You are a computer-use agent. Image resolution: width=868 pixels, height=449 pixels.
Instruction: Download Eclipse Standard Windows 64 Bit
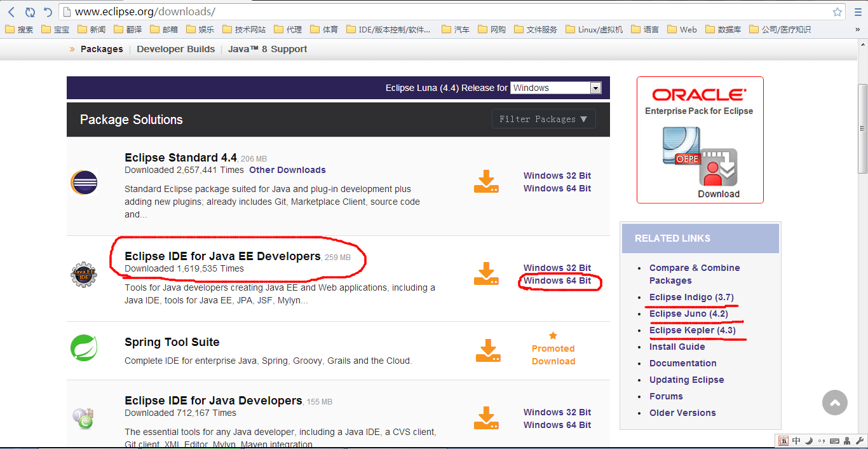tap(557, 188)
